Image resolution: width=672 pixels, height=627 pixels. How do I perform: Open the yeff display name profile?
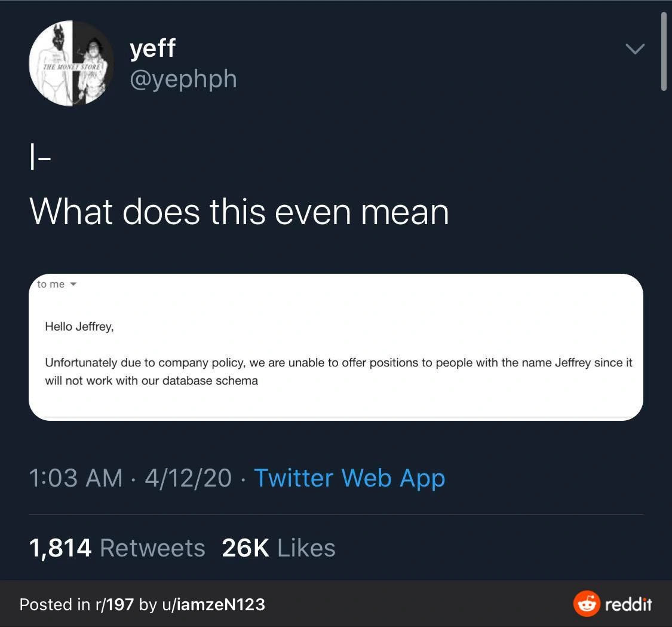pos(153,47)
